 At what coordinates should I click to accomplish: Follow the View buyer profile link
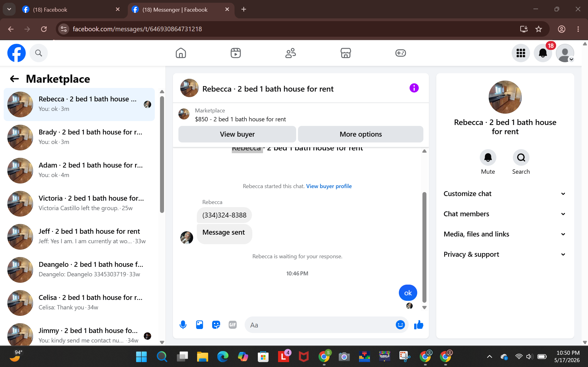click(329, 186)
